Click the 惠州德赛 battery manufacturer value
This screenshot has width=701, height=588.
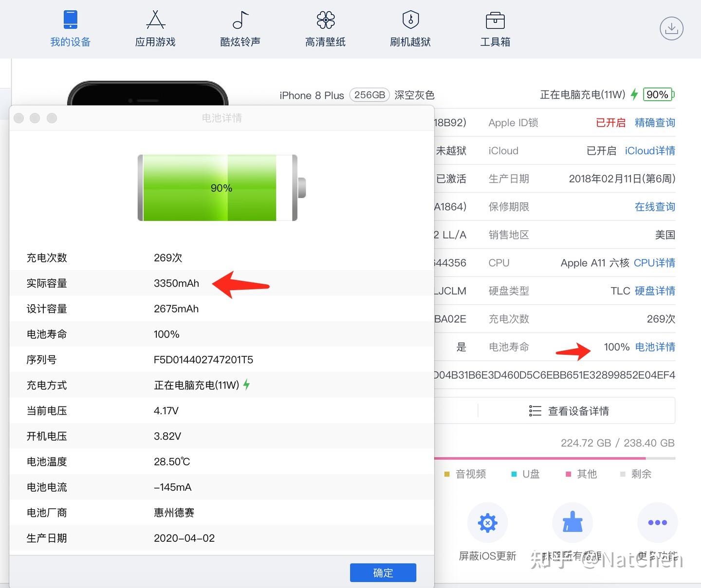[174, 513]
